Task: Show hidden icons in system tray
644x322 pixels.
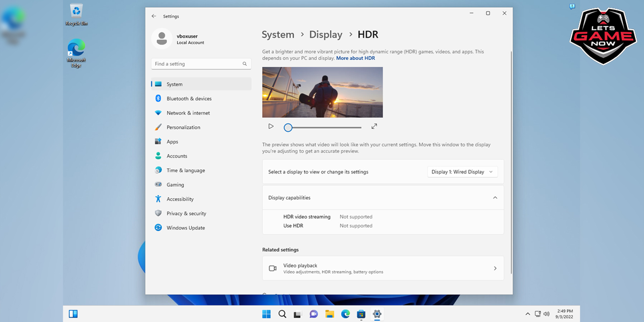Action: [x=528, y=314]
